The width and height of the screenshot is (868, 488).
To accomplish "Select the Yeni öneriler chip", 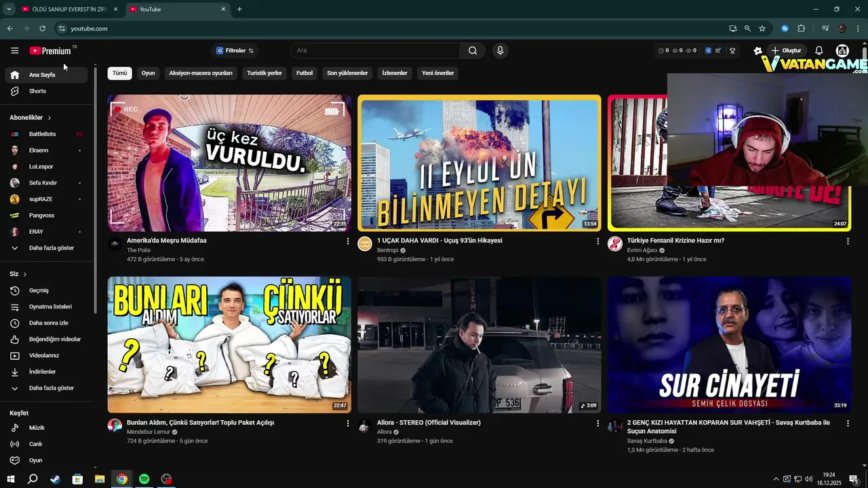I will click(437, 73).
